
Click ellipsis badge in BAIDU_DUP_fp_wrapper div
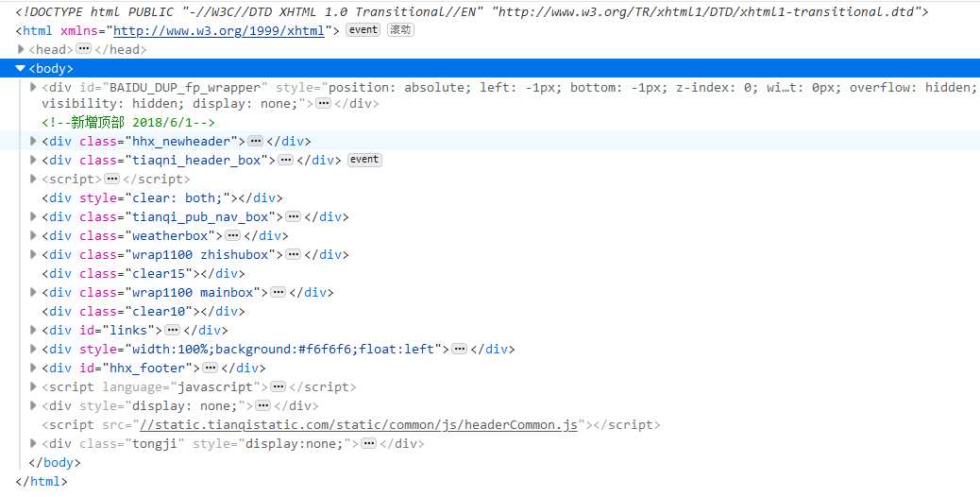point(323,103)
